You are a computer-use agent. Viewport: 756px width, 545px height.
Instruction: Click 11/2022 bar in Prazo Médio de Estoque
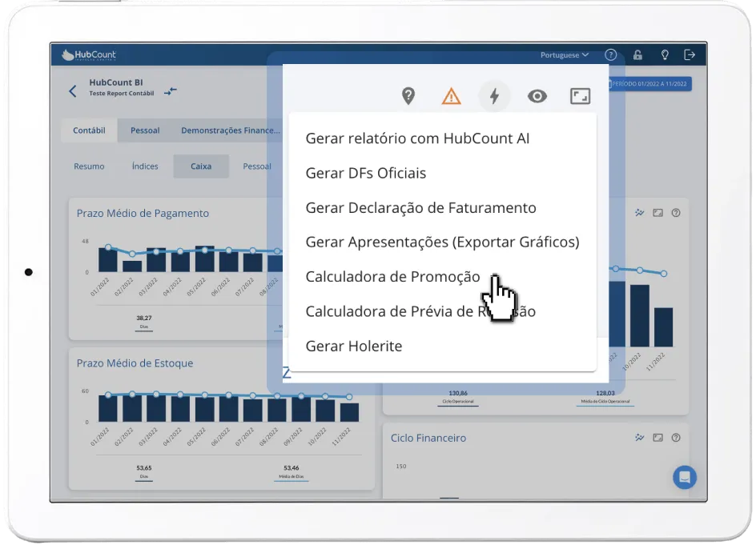pos(349,412)
